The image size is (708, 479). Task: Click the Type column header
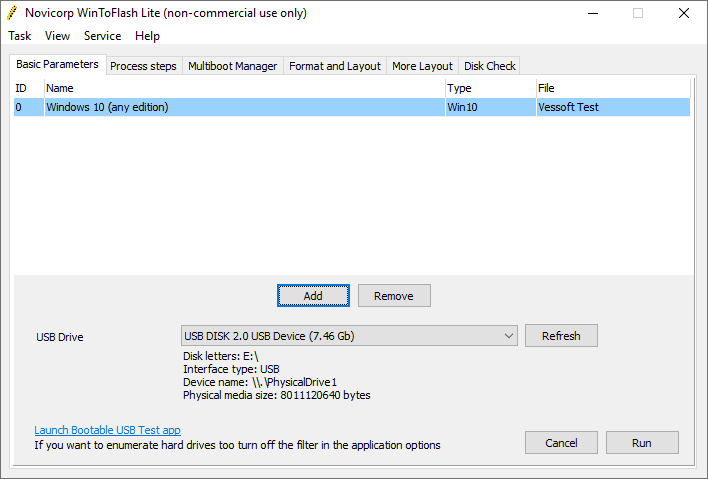point(491,88)
